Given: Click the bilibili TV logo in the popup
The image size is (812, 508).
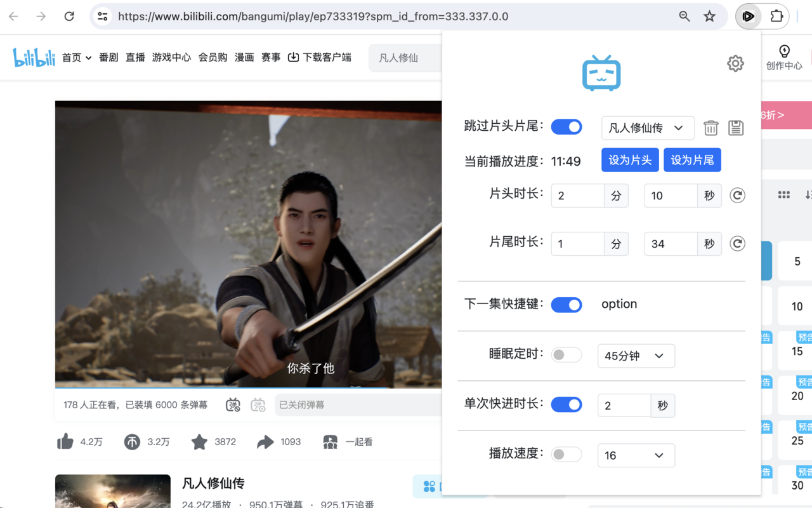Looking at the screenshot, I should (601, 72).
